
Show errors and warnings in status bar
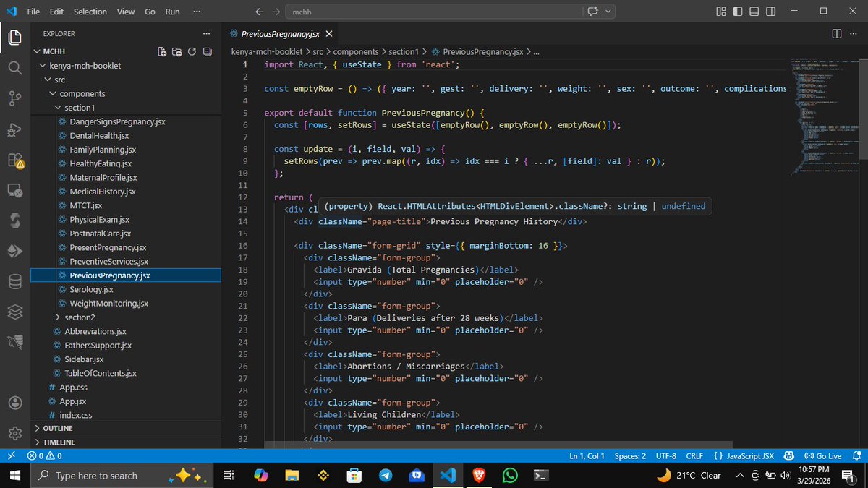(x=44, y=456)
